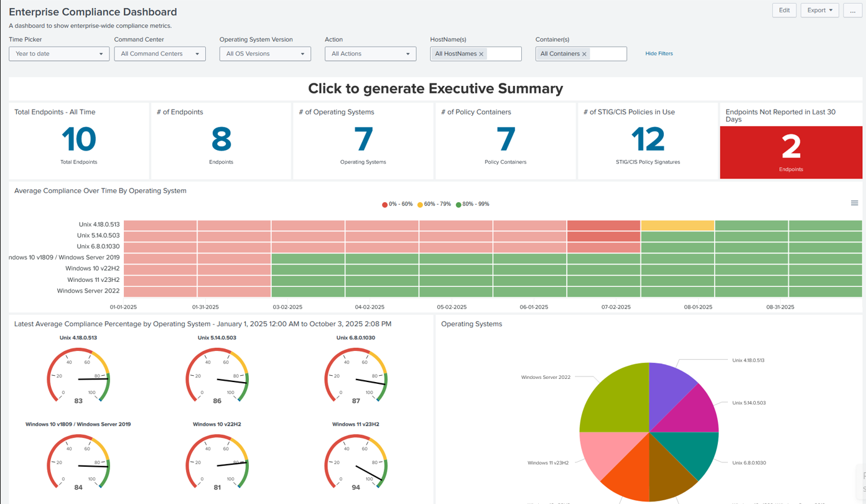Click the red Endpoints Not Reported tile

pyautogui.click(x=791, y=152)
